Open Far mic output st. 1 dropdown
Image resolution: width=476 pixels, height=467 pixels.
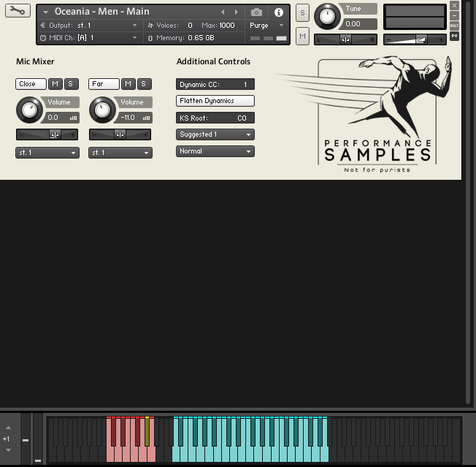click(120, 153)
